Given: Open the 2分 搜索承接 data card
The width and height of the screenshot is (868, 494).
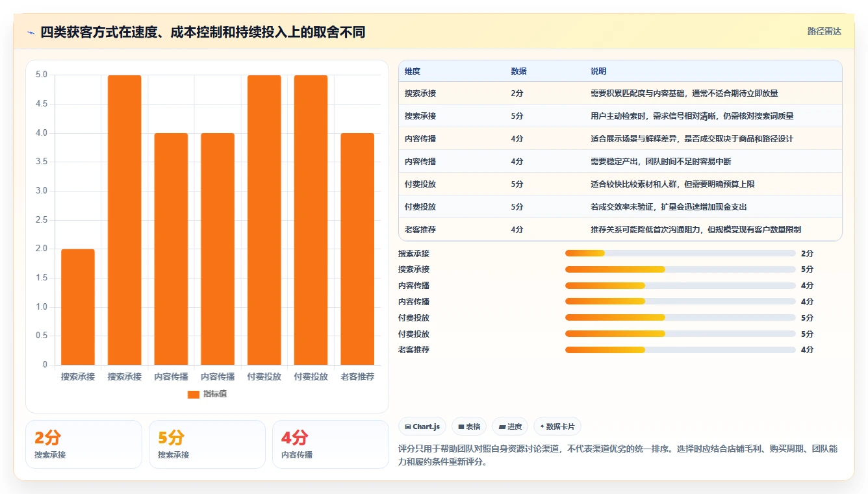Looking at the screenshot, I should [84, 444].
